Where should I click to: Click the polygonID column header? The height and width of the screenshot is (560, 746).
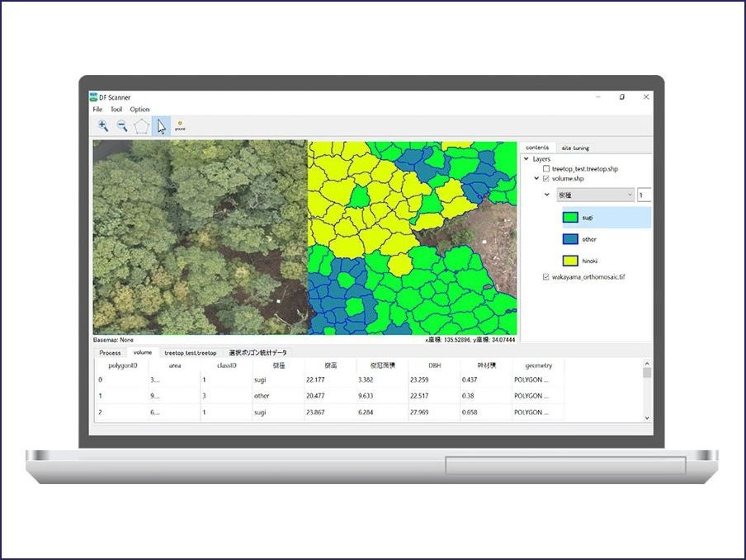[x=123, y=365]
